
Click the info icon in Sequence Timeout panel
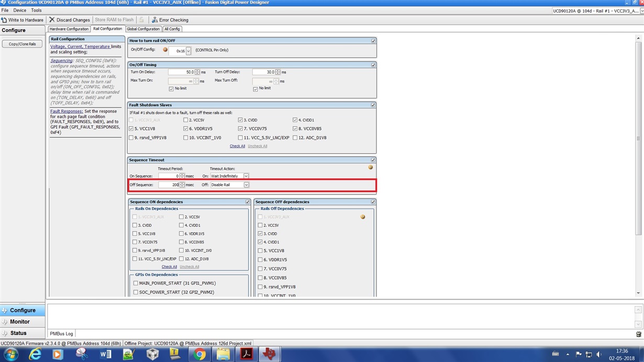371,168
